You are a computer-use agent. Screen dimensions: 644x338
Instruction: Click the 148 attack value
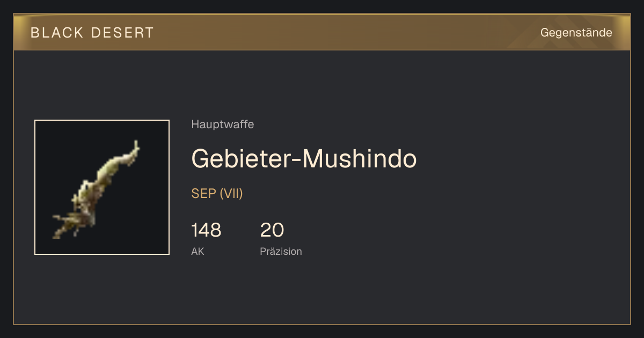pyautogui.click(x=206, y=230)
